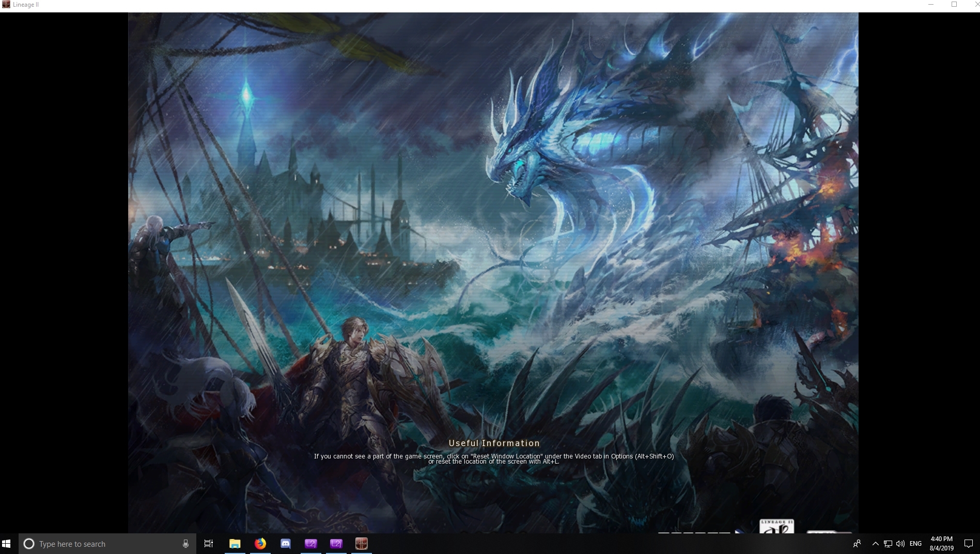
Task: Open File Explorer from the taskbar
Action: point(235,544)
